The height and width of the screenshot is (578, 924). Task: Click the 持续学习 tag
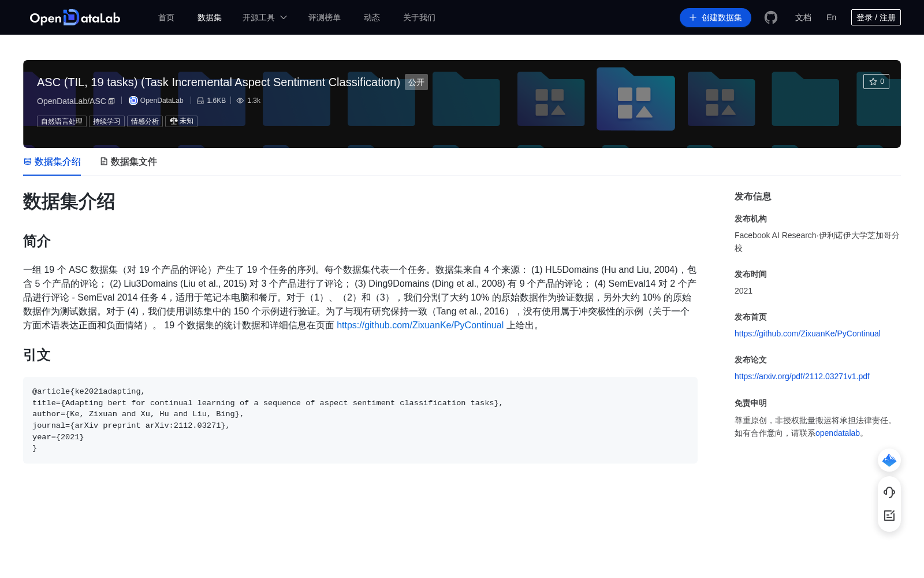(107, 121)
